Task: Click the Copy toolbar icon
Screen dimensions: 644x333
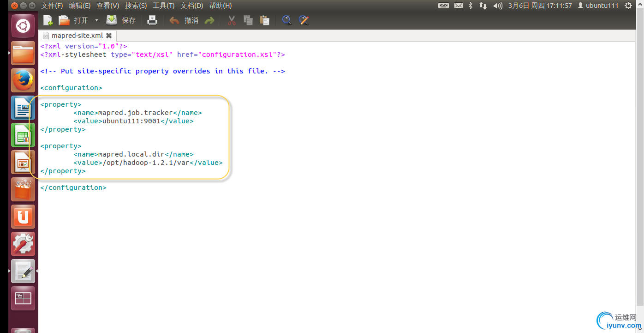Action: tap(248, 20)
